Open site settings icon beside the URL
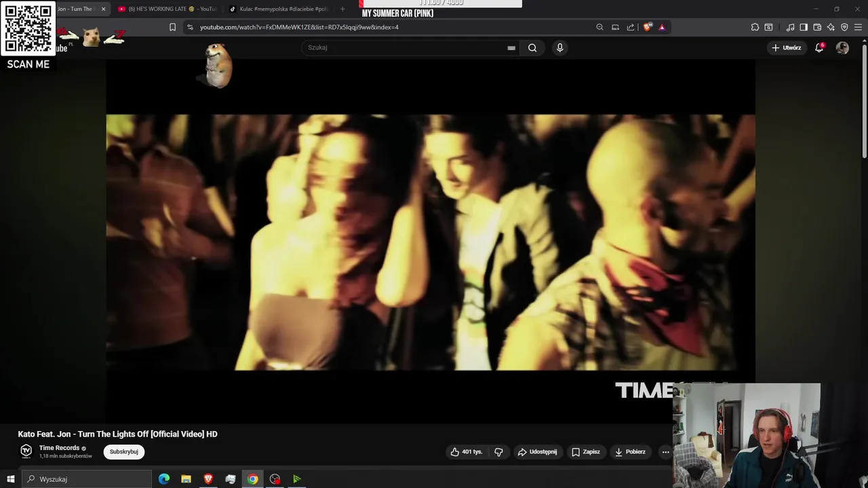868x488 pixels. point(190,27)
